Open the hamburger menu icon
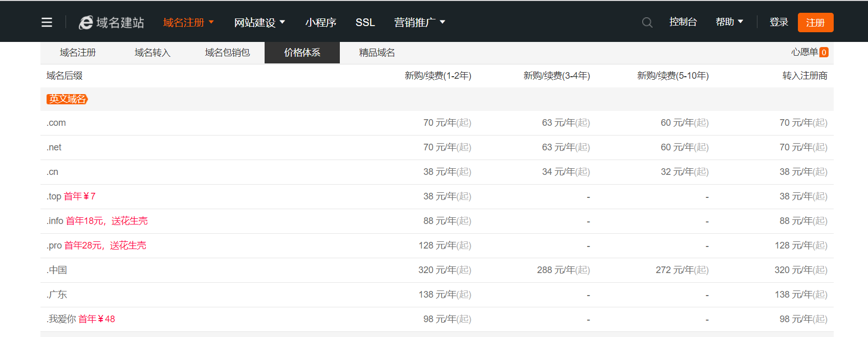The height and width of the screenshot is (337, 868). 47,23
